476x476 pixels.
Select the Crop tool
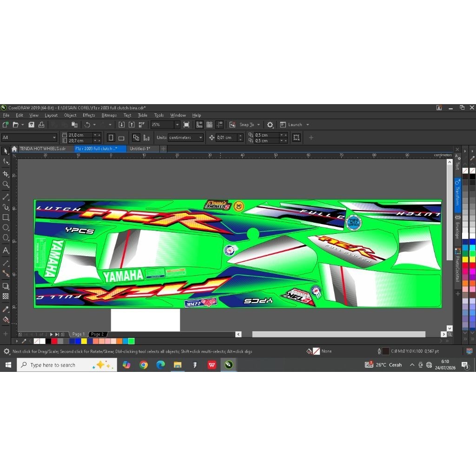click(6, 174)
